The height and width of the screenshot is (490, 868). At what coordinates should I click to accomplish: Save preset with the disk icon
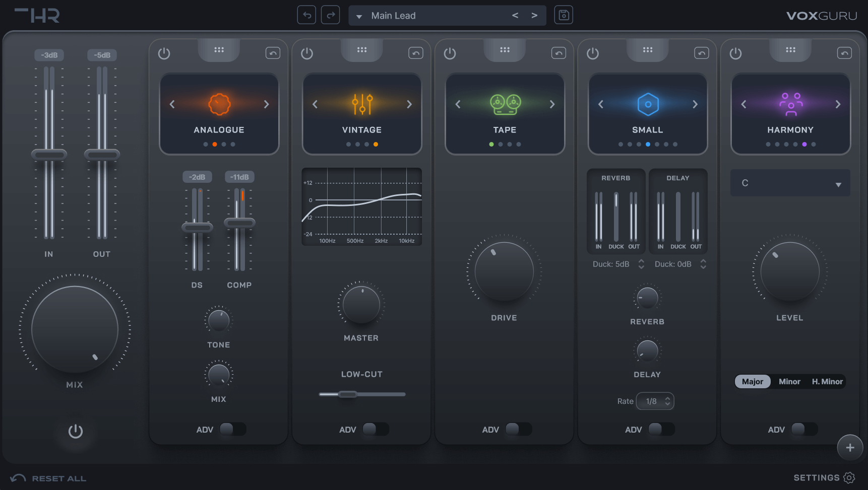tap(564, 15)
